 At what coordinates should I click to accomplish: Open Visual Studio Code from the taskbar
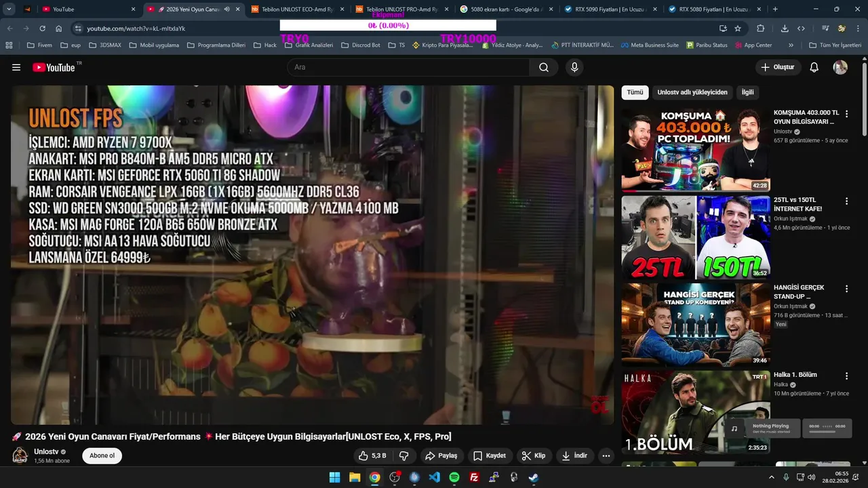pyautogui.click(x=434, y=477)
